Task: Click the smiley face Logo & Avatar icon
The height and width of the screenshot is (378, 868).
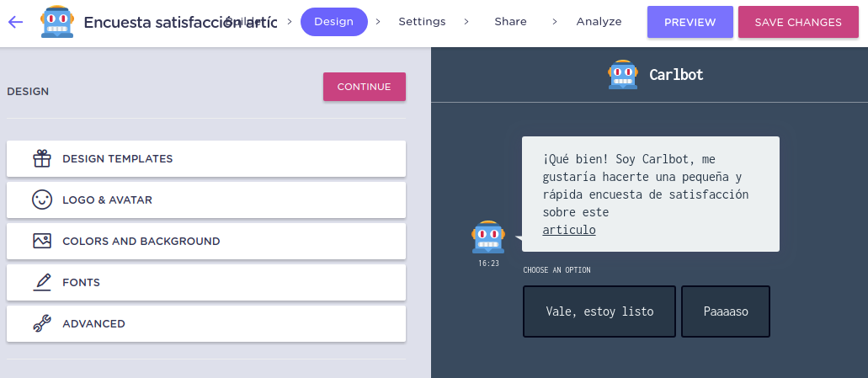Action: tap(42, 200)
